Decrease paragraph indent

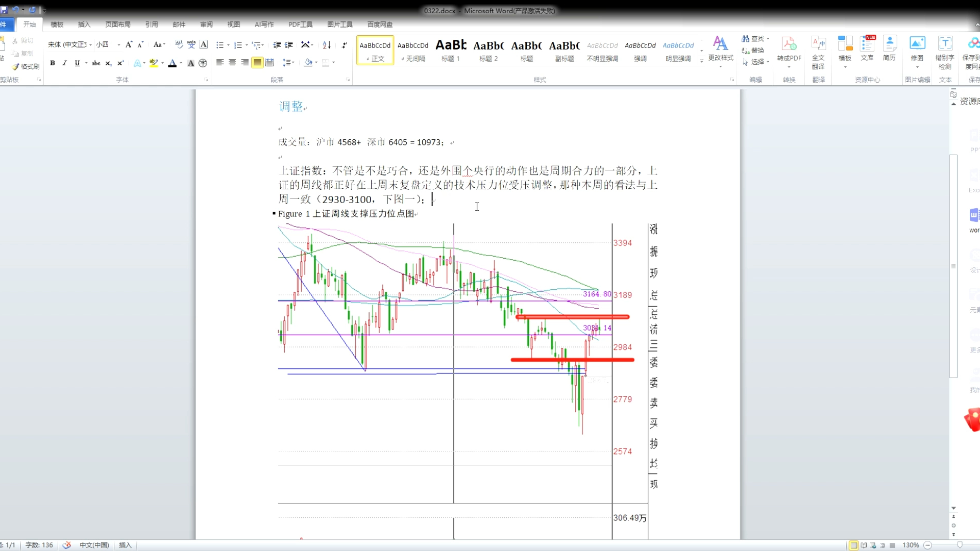point(277,45)
